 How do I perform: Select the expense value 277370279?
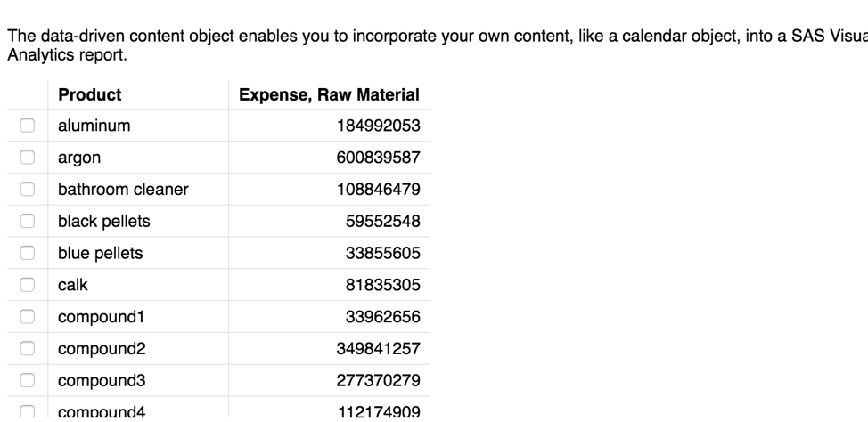[x=379, y=381]
